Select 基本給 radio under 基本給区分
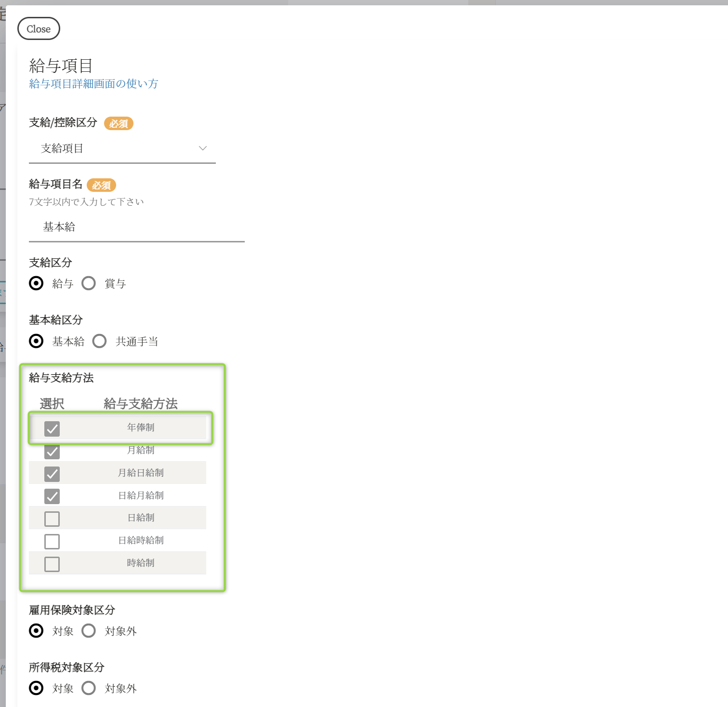The height and width of the screenshot is (707, 728). [36, 341]
